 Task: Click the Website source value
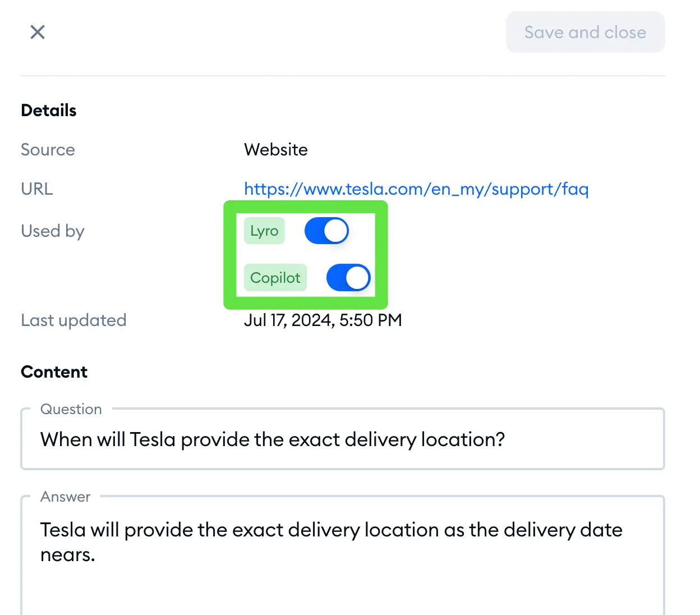[276, 150]
